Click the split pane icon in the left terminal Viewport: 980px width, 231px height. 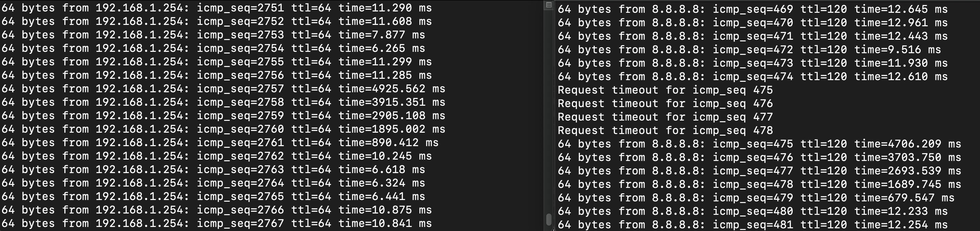pyautogui.click(x=548, y=5)
